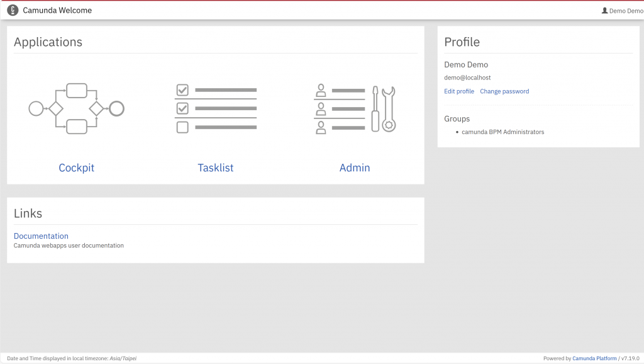The width and height of the screenshot is (644, 364).
Task: Open the Cockpit application link
Action: pyautogui.click(x=76, y=168)
